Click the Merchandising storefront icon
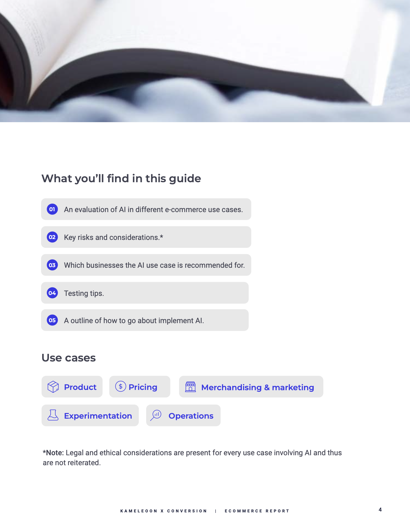Image resolution: width=410 pixels, height=532 pixels. (x=190, y=387)
